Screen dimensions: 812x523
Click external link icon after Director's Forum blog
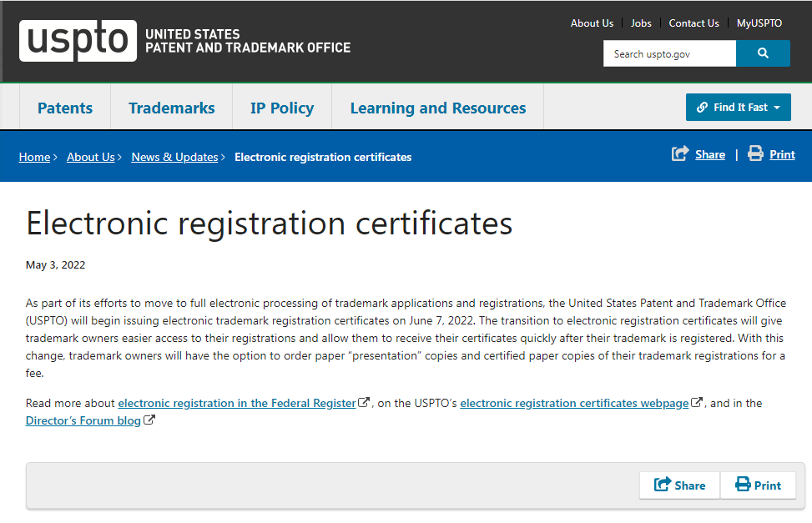(x=149, y=420)
